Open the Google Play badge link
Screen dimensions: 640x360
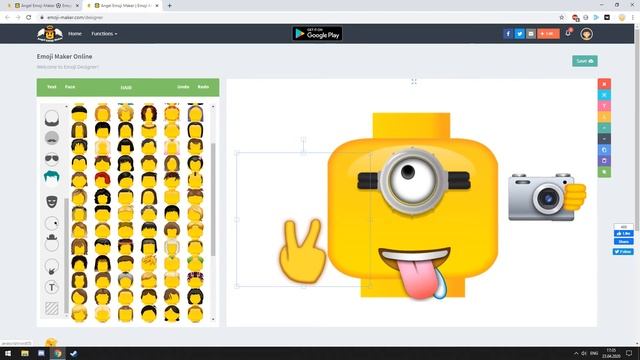317,34
